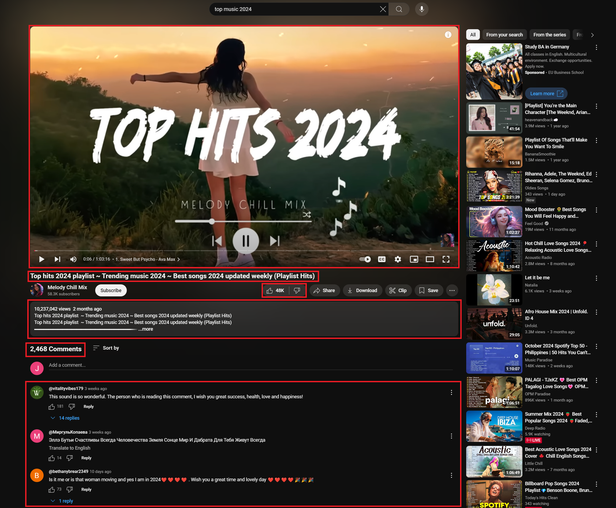
Task: Click 'Translate to English' on the Russian comment
Action: [70, 448]
